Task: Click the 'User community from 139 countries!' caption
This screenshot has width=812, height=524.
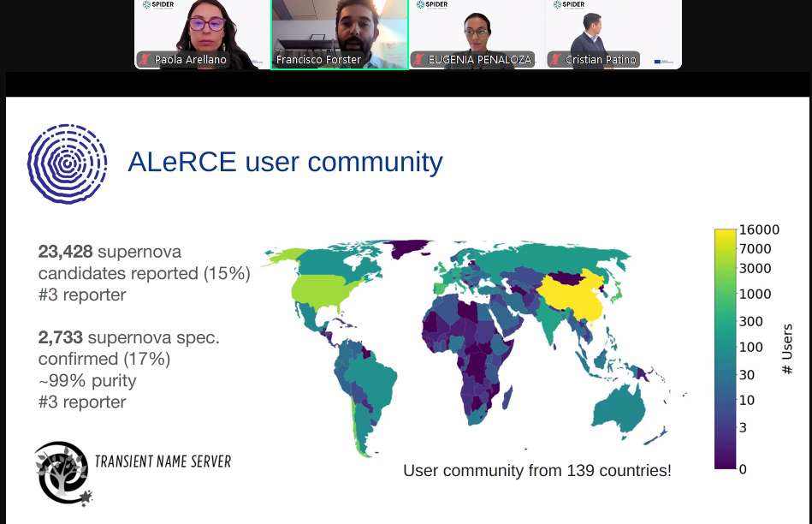Action: 536,470
